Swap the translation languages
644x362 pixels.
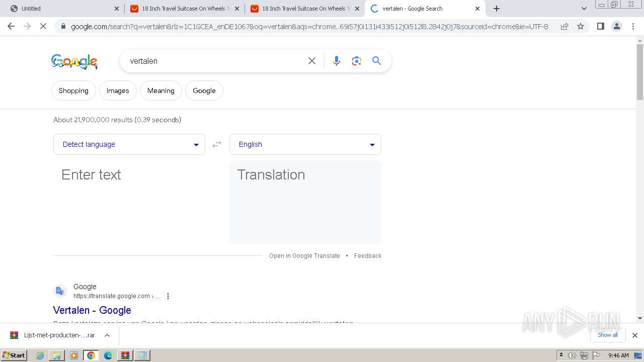coord(217,144)
